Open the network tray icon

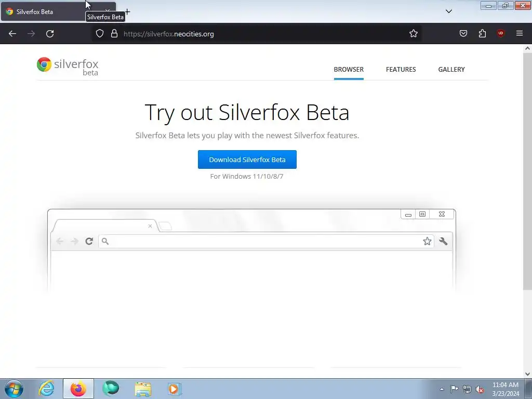click(x=467, y=389)
